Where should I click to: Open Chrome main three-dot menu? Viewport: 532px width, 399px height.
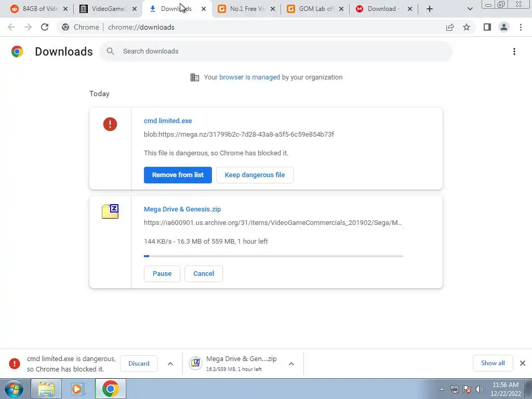[521, 27]
